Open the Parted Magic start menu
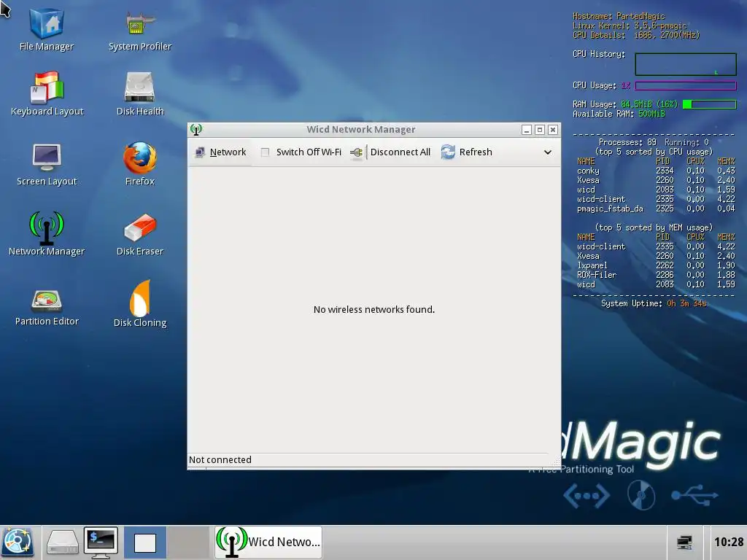This screenshot has width=747, height=560. coord(18,542)
